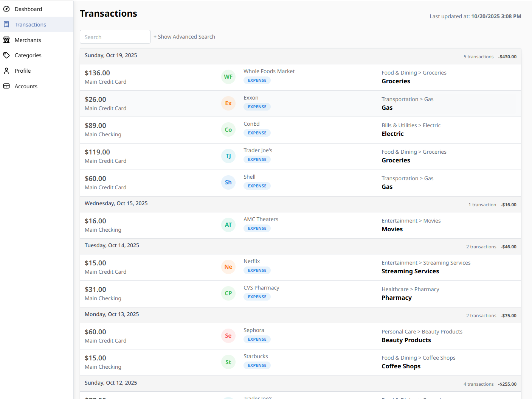Click the -$75.00 daily total
Screen dimensions: 532x399
[509, 316]
